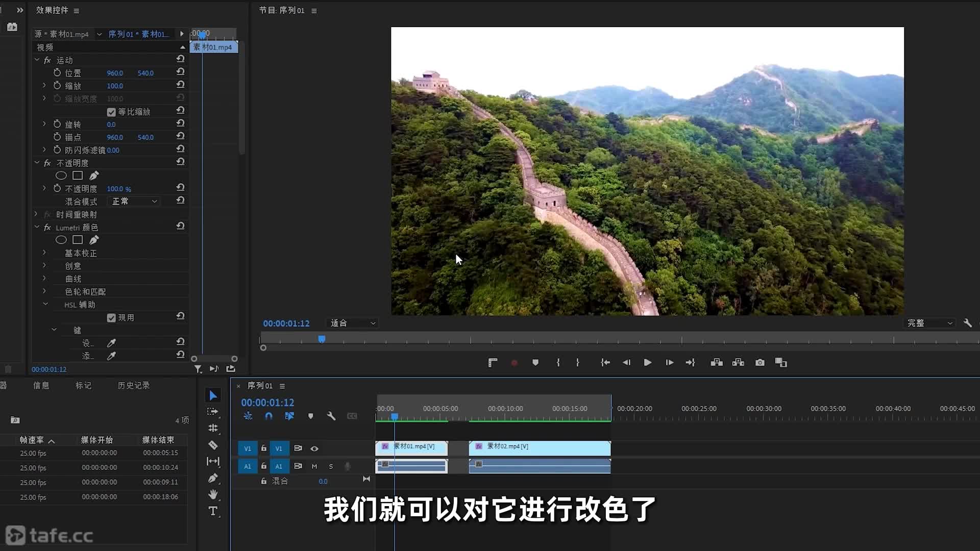This screenshot has height=551, width=980.
Task: Add a marker in Program monitor
Action: [535, 362]
